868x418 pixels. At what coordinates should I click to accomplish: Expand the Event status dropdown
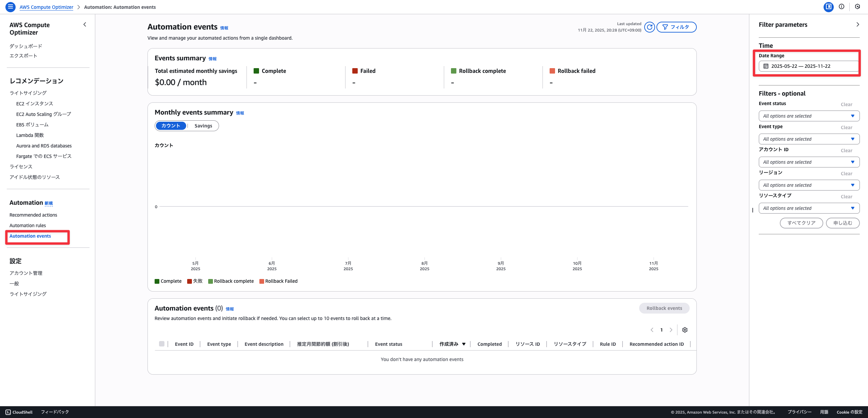(x=809, y=116)
